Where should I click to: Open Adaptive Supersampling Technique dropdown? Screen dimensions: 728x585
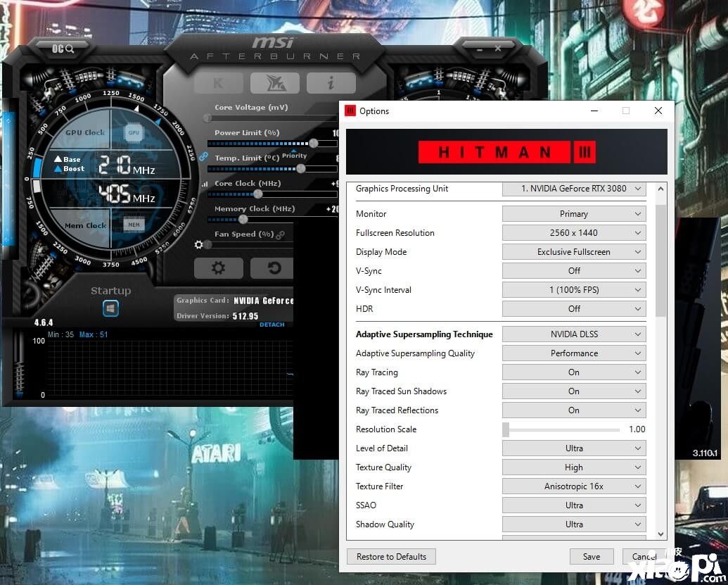[x=574, y=334]
